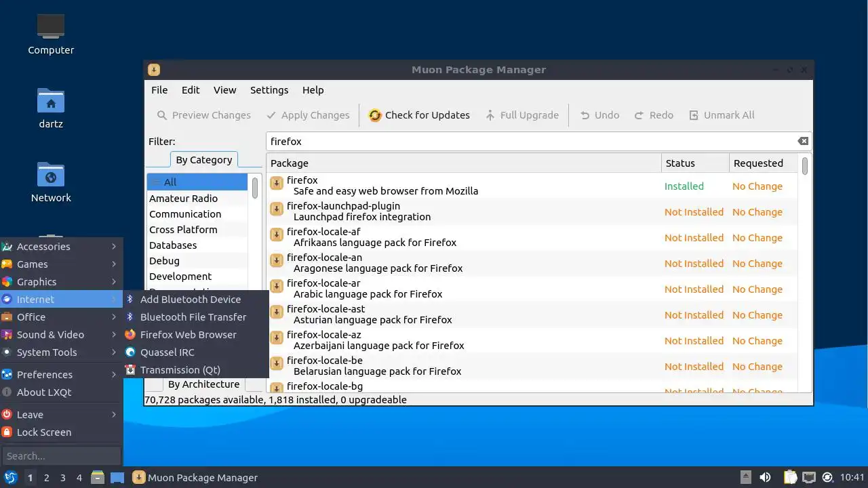Image resolution: width=868 pixels, height=488 pixels.
Task: Open the Computer desktop icon
Action: click(51, 27)
